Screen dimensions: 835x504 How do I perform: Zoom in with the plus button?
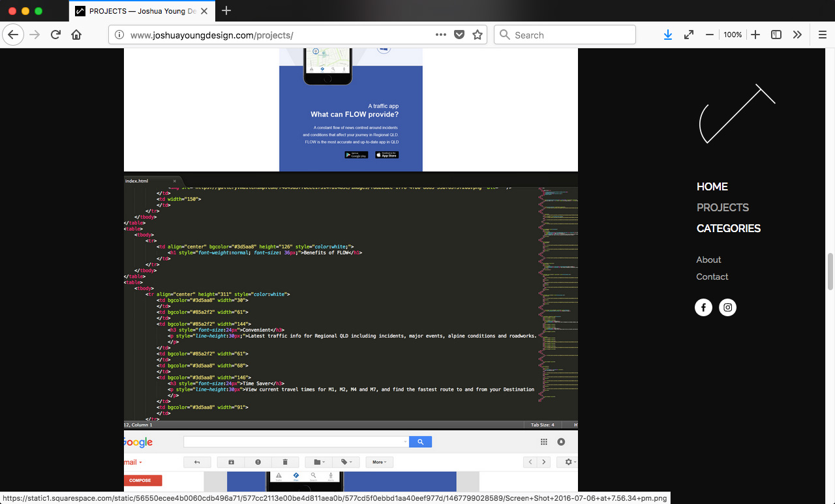[755, 35]
